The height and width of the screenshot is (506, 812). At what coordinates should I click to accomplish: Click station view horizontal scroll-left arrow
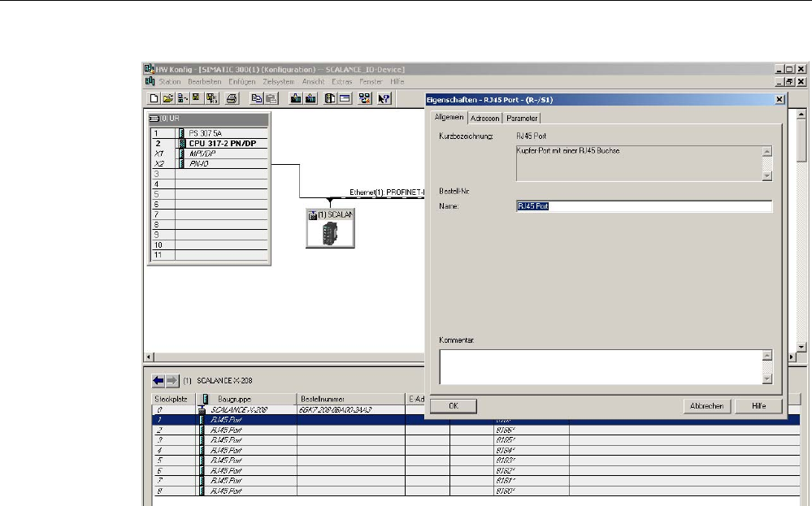tap(149, 357)
